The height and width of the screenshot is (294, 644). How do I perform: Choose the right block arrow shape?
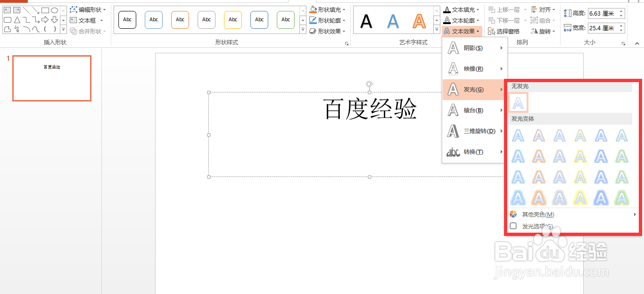(45, 20)
